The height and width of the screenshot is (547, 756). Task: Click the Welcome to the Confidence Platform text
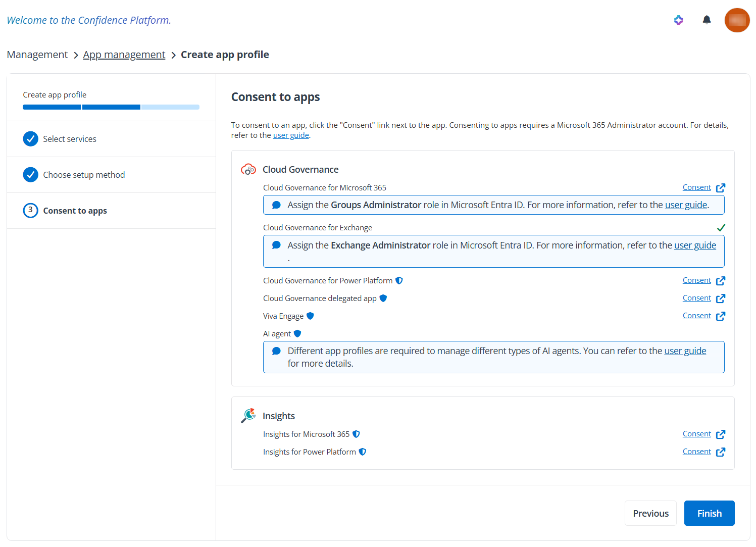click(89, 20)
